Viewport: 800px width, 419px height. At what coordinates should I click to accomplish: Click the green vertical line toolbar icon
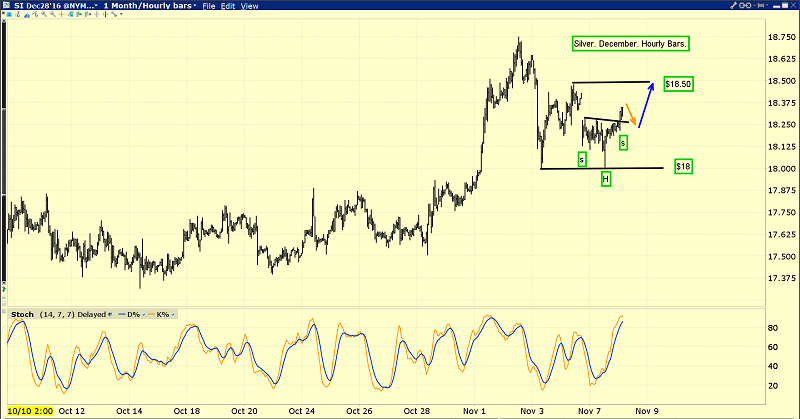tap(105, 14)
